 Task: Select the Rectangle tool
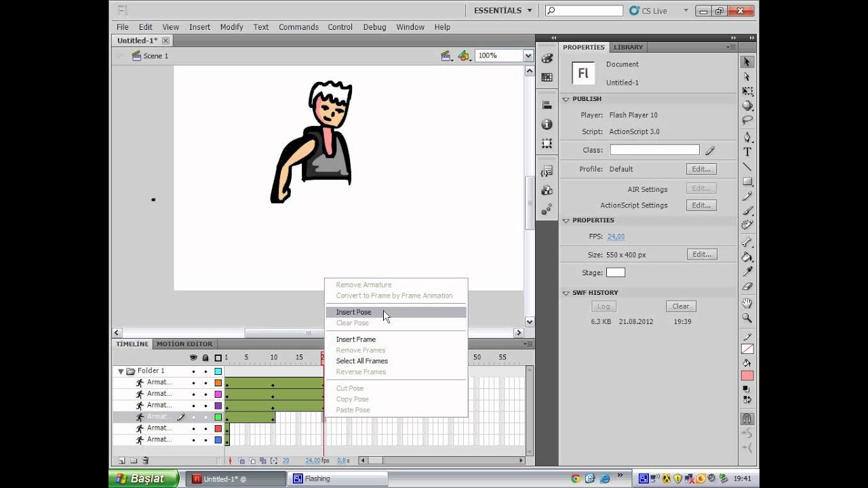click(x=747, y=182)
